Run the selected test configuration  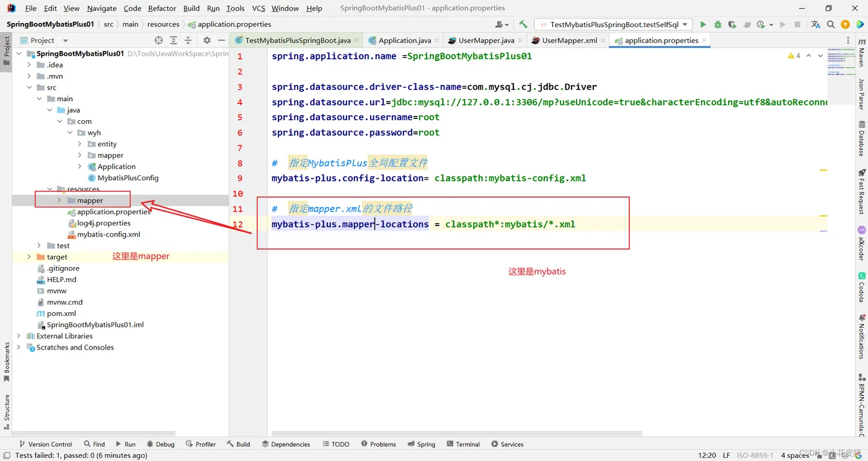click(702, 25)
